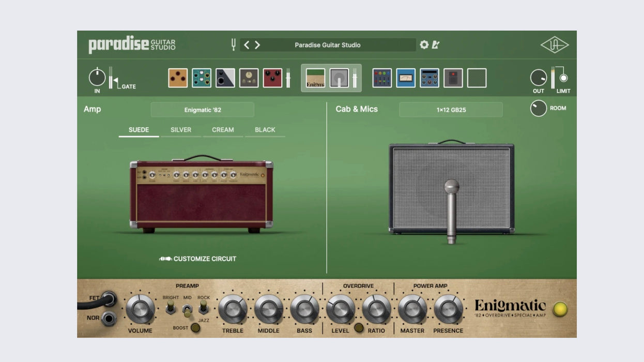Select the teal multi-knob pedal slot

[x=202, y=78]
